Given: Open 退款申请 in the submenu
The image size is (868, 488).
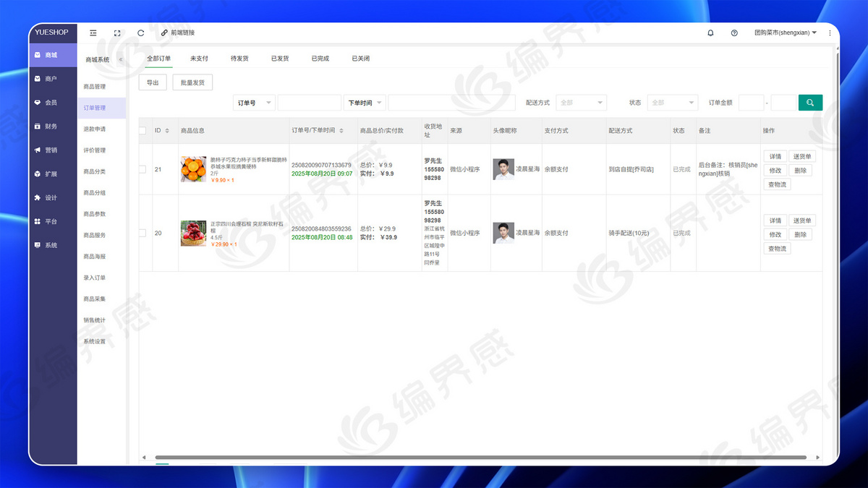Looking at the screenshot, I should point(95,129).
